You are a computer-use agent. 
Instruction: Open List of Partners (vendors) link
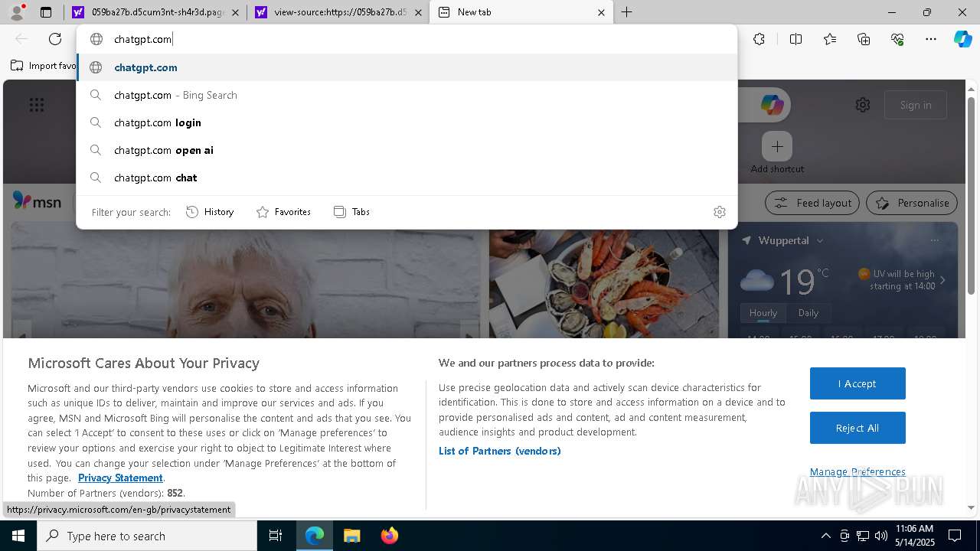click(500, 451)
